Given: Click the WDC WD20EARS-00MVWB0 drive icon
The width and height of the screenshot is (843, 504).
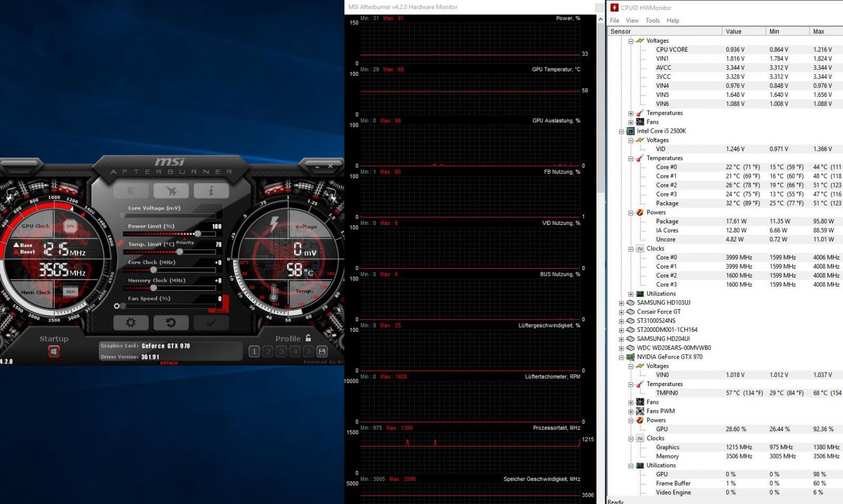Looking at the screenshot, I should pos(631,348).
